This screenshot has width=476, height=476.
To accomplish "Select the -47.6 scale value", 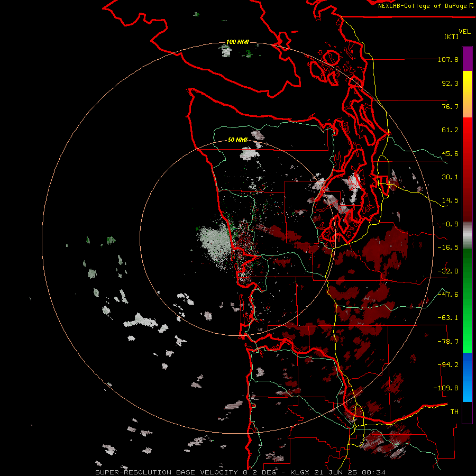I will click(448, 295).
